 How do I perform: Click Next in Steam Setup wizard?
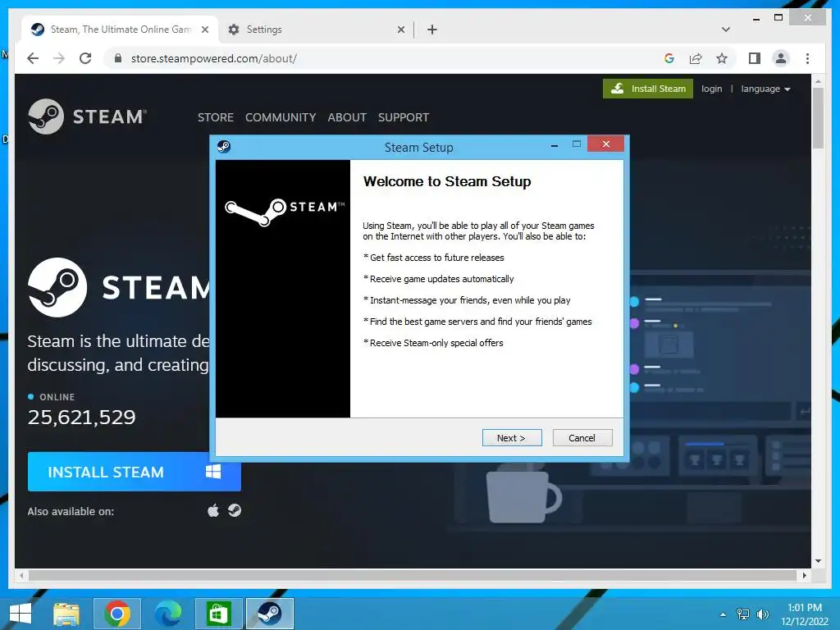point(512,438)
